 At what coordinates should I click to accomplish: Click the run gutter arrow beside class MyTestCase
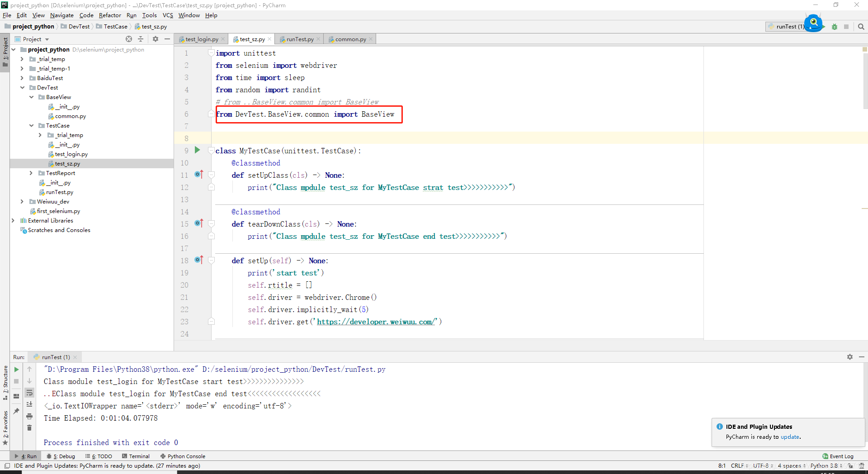(197, 150)
